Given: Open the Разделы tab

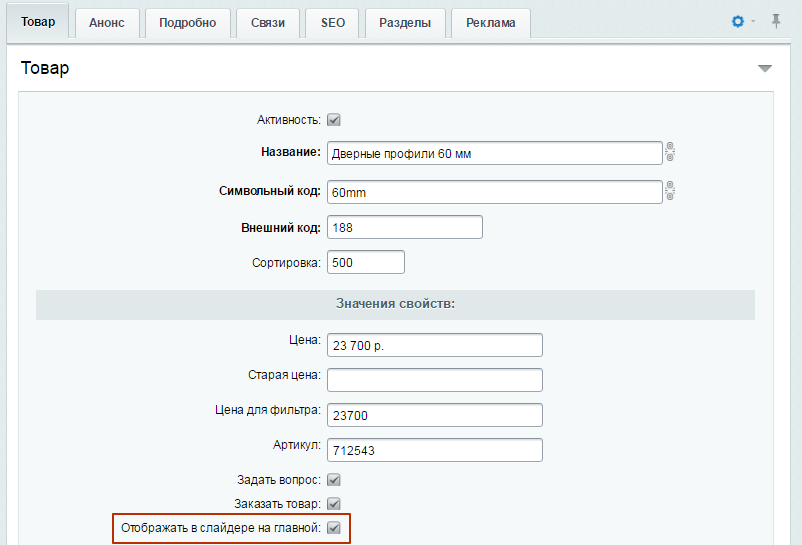Looking at the screenshot, I should tap(405, 23).
